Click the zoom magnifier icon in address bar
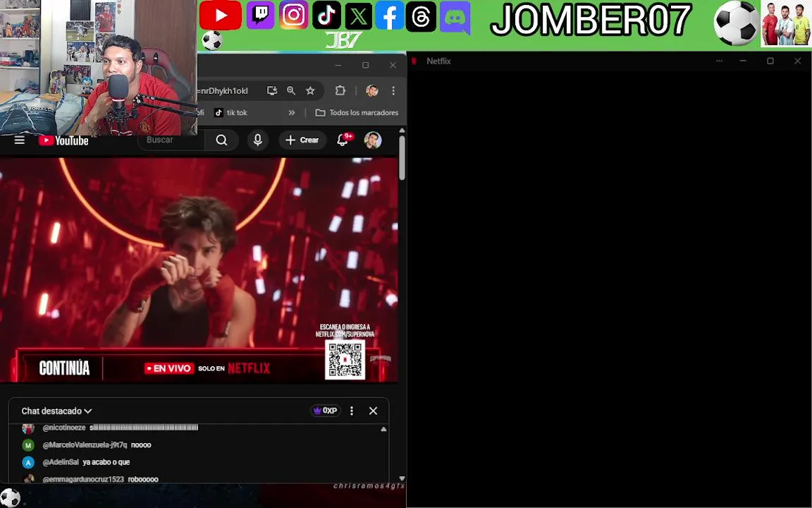 291,91
